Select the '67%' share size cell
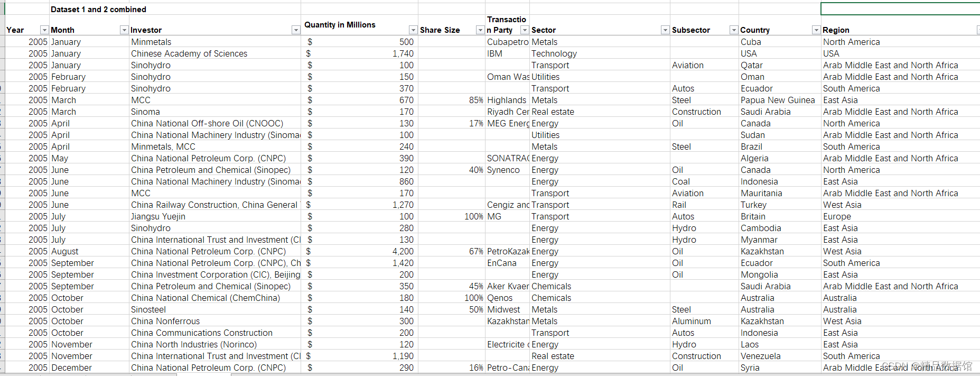 pos(452,251)
